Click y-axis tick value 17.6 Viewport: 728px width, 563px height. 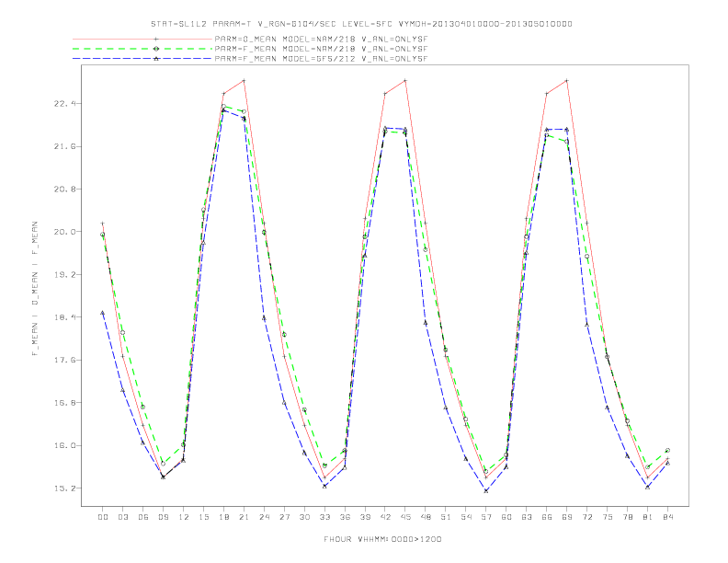click(x=64, y=360)
